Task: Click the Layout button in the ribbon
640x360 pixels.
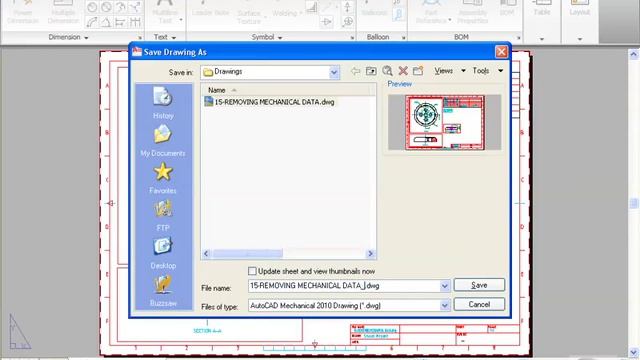Action: [x=580, y=9]
